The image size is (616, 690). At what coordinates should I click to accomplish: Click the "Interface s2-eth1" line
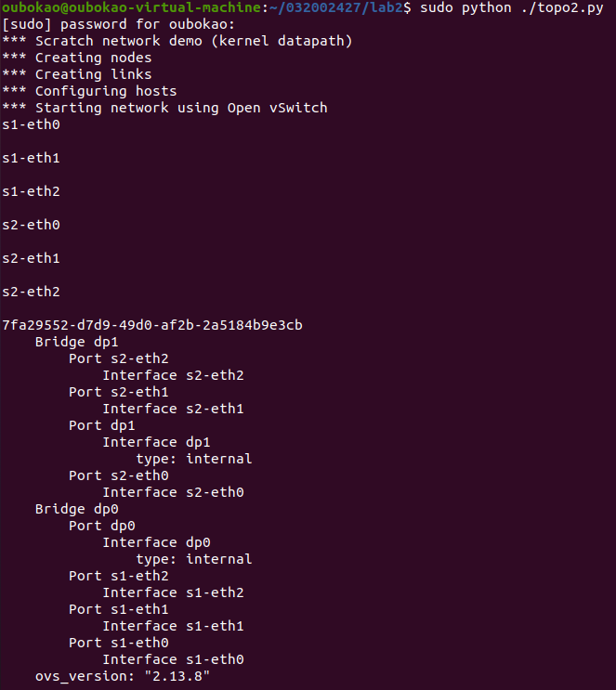pos(173,409)
